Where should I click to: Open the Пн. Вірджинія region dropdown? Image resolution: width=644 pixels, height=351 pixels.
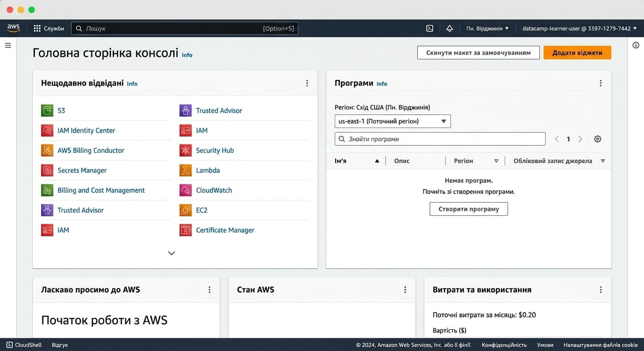coord(488,28)
